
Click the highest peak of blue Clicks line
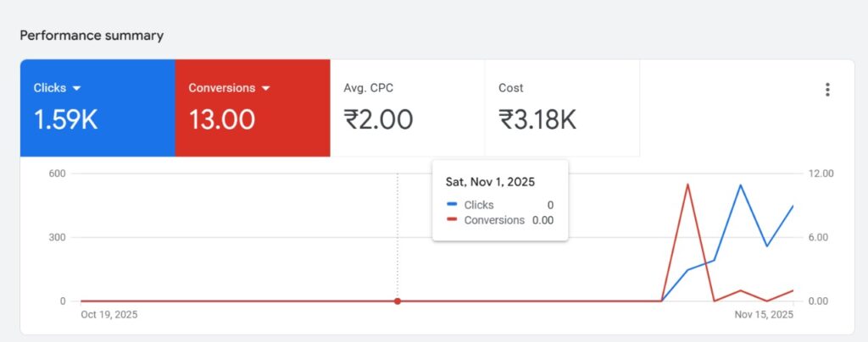(x=740, y=185)
